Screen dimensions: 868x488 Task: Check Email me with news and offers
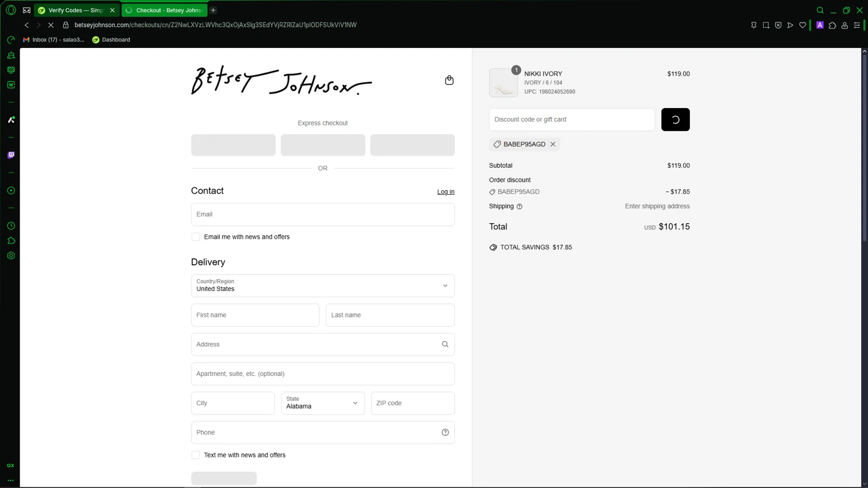point(196,237)
